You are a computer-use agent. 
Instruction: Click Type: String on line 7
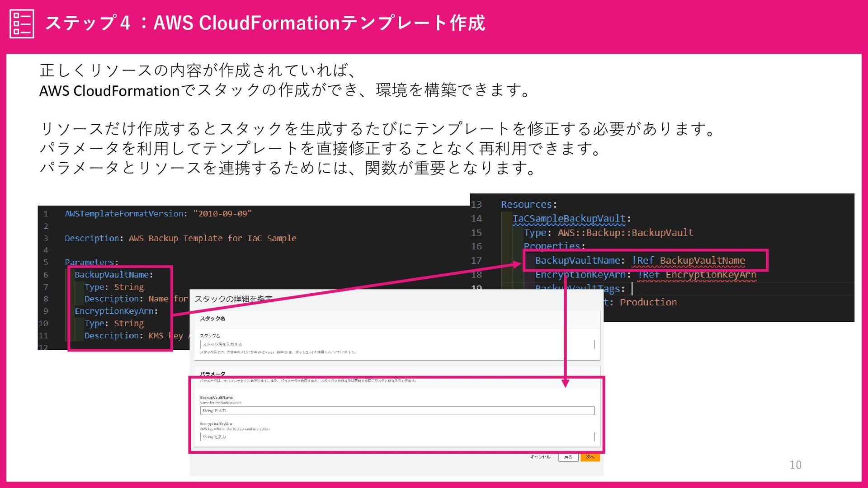tap(114, 287)
